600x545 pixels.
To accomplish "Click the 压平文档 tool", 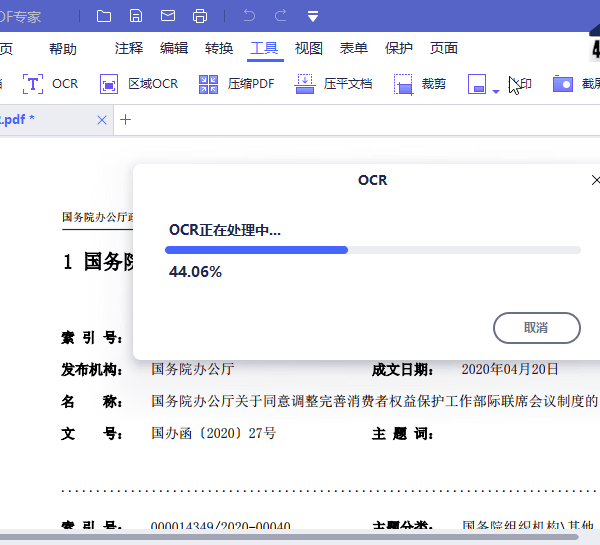I will coord(334,84).
